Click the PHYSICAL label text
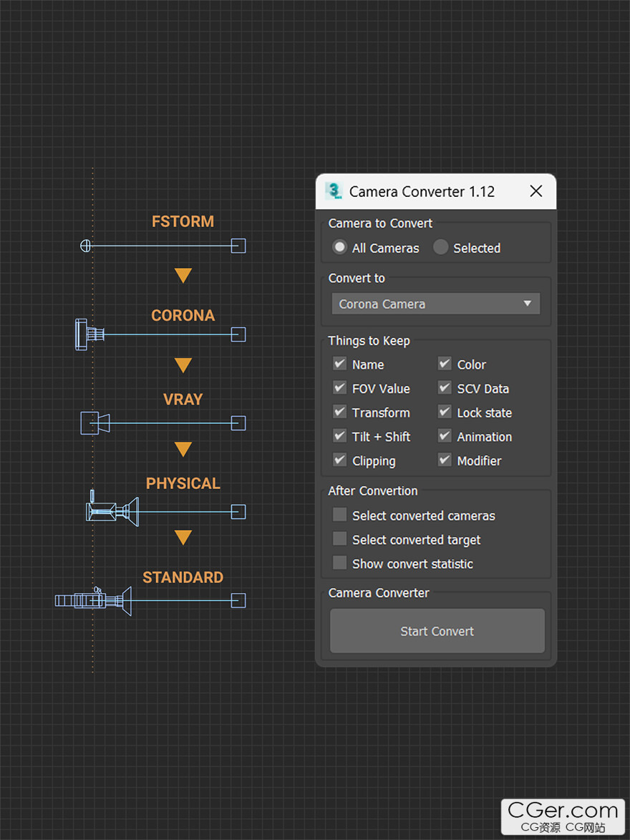The width and height of the screenshot is (630, 840). 183,484
